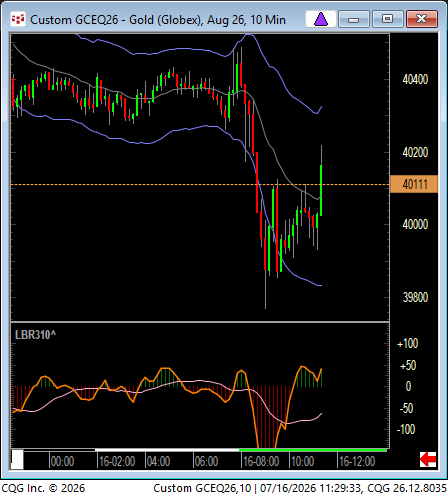The image size is (448, 496).
Task: Click the green session bar on time axis
Action: tap(313, 450)
